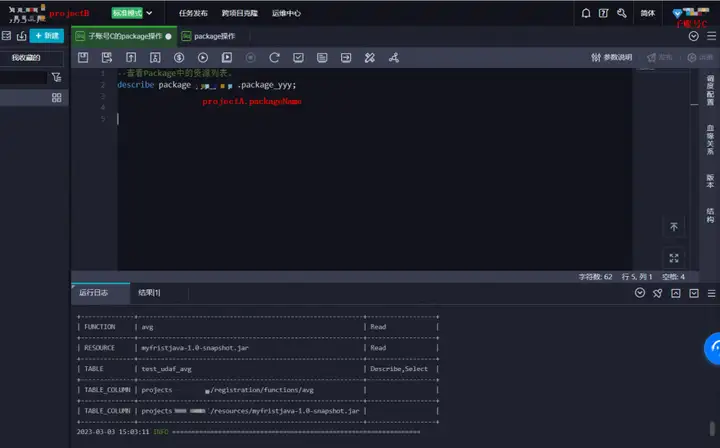
Task: Click the box-with-right-arrow toolbar icon
Action: pos(346,57)
